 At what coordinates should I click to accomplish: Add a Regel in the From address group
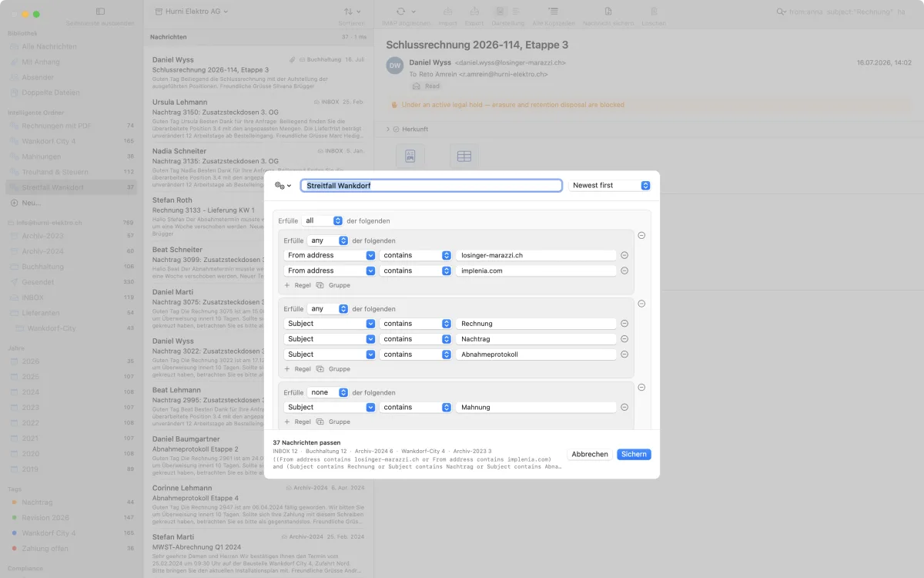[297, 285]
